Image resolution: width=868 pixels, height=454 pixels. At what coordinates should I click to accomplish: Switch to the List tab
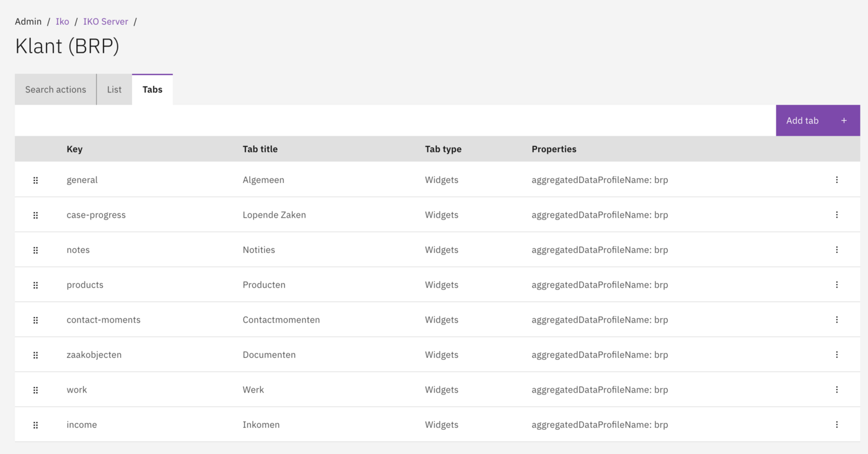114,89
